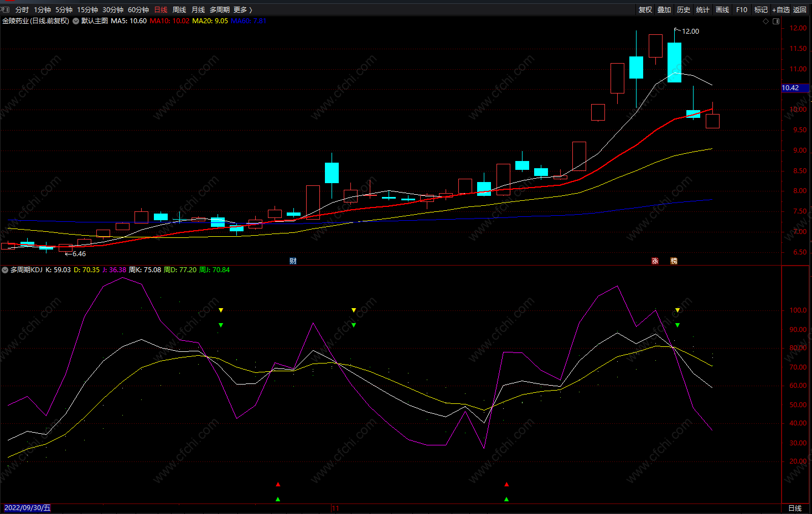
Task: Click the tall cyan candle at 12.00 high
Action: [674, 63]
